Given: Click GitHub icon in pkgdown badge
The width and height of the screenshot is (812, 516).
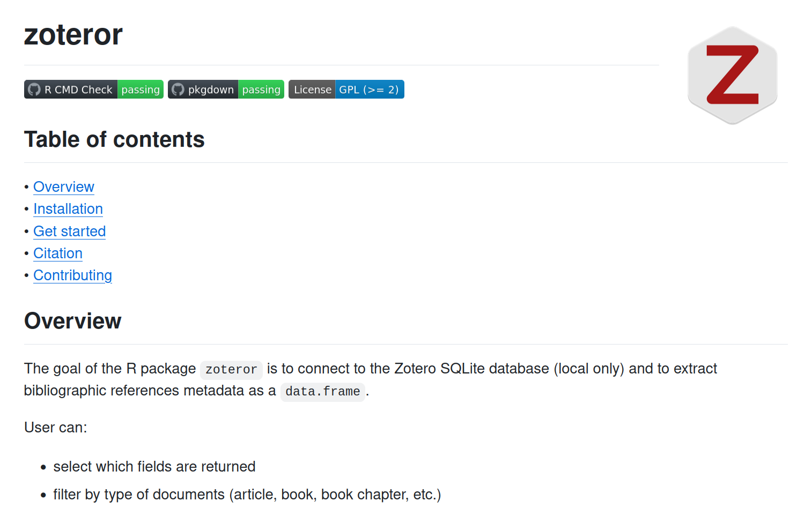Looking at the screenshot, I should pos(178,89).
